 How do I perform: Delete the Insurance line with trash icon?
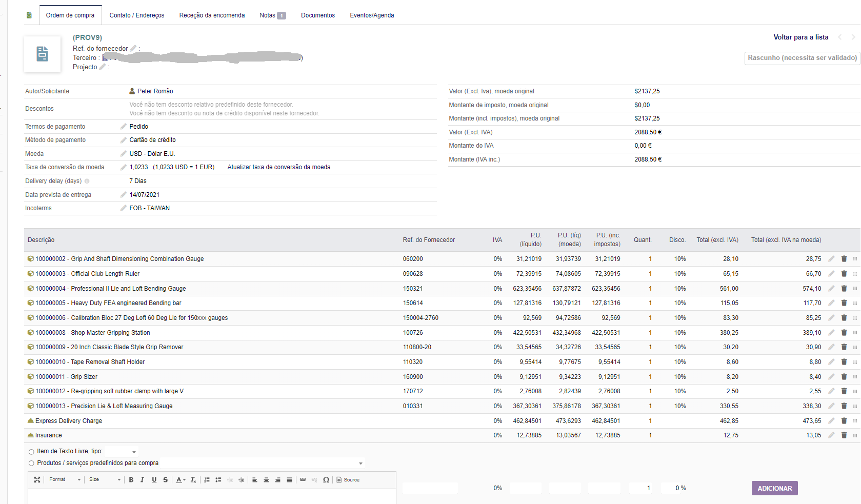pyautogui.click(x=844, y=435)
